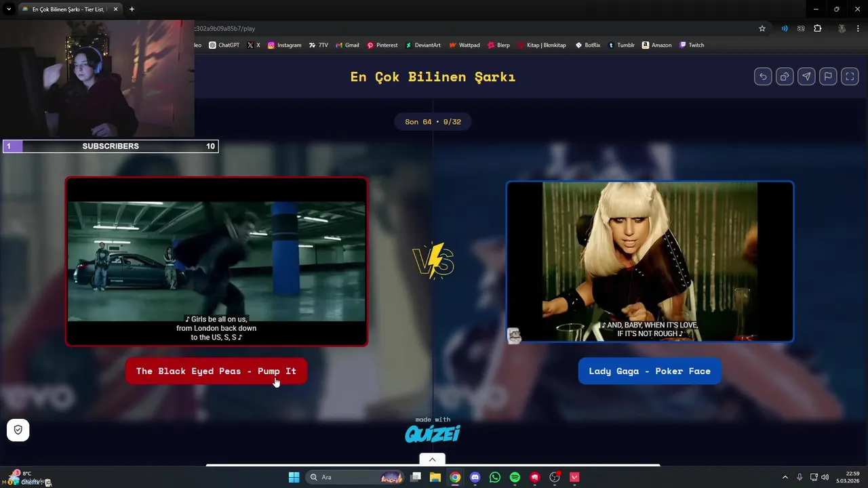Open the Kitap | Bkmkitap bookmark
The image size is (868, 488).
click(542, 45)
